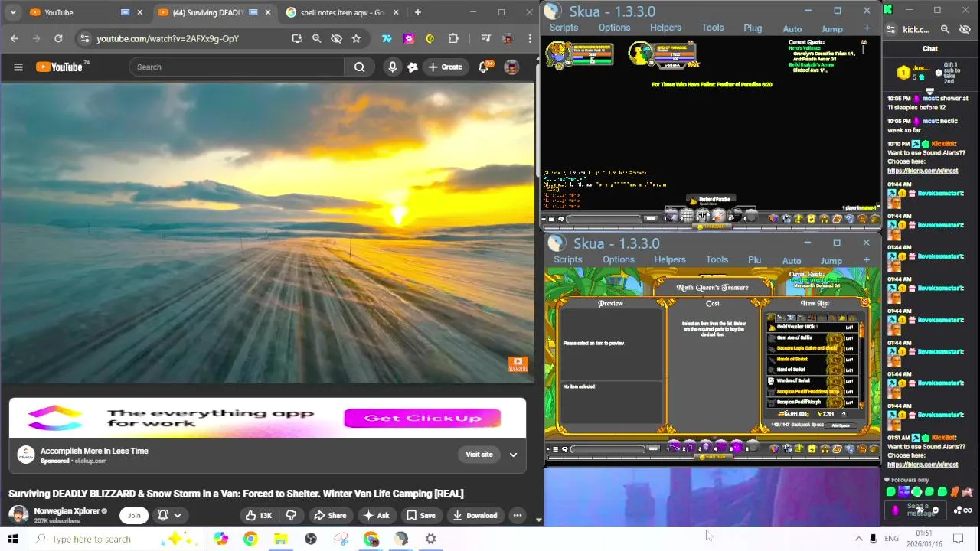Open YouTube notifications bell
The width and height of the screenshot is (980, 551).
pos(484,67)
